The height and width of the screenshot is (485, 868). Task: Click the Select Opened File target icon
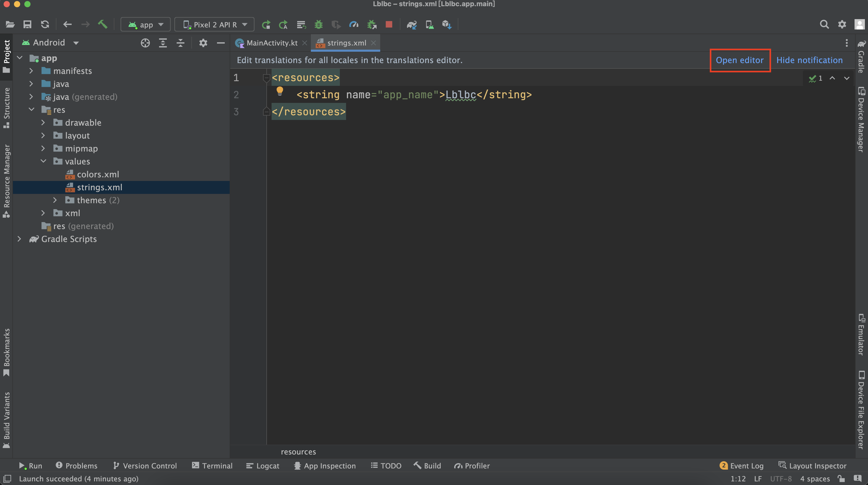(x=145, y=43)
